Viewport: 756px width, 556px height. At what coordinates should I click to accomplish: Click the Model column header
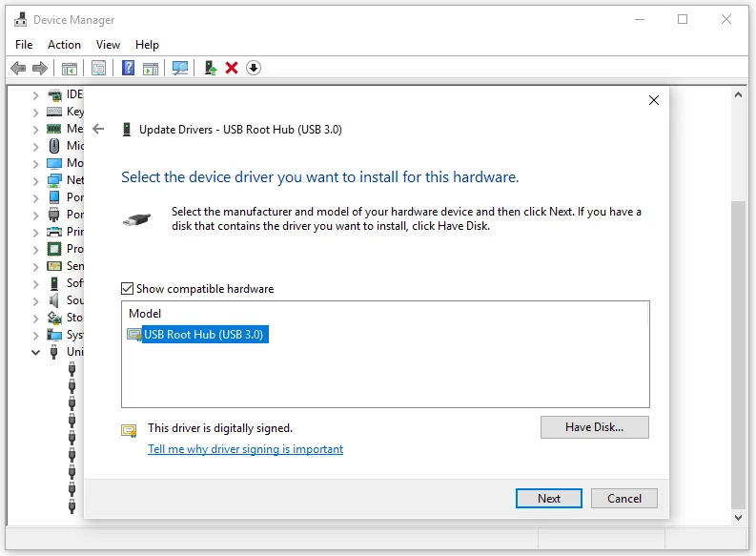145,314
